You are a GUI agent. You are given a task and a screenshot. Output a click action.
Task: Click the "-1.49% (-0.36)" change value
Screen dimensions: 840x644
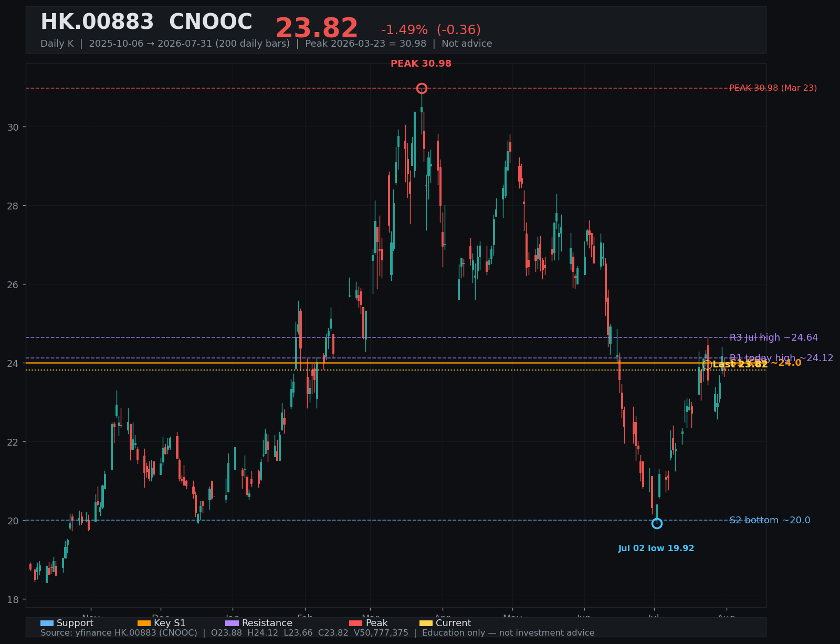[x=431, y=30]
